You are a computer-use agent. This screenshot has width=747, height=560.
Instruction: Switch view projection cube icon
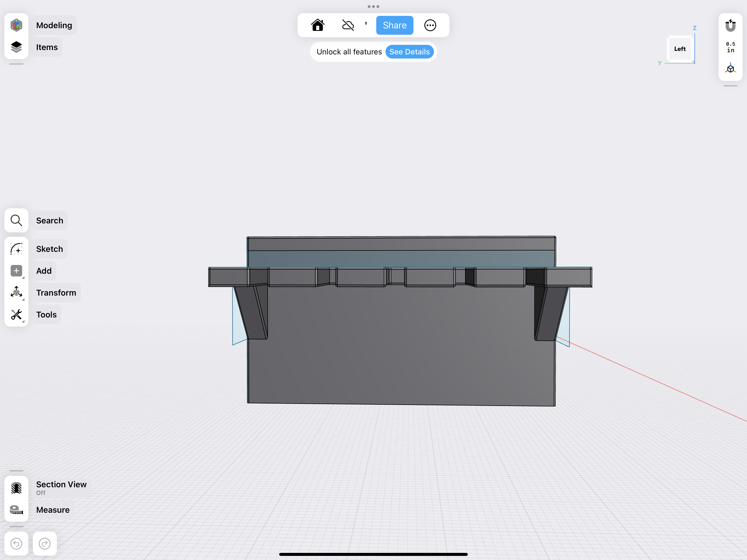pos(730,69)
